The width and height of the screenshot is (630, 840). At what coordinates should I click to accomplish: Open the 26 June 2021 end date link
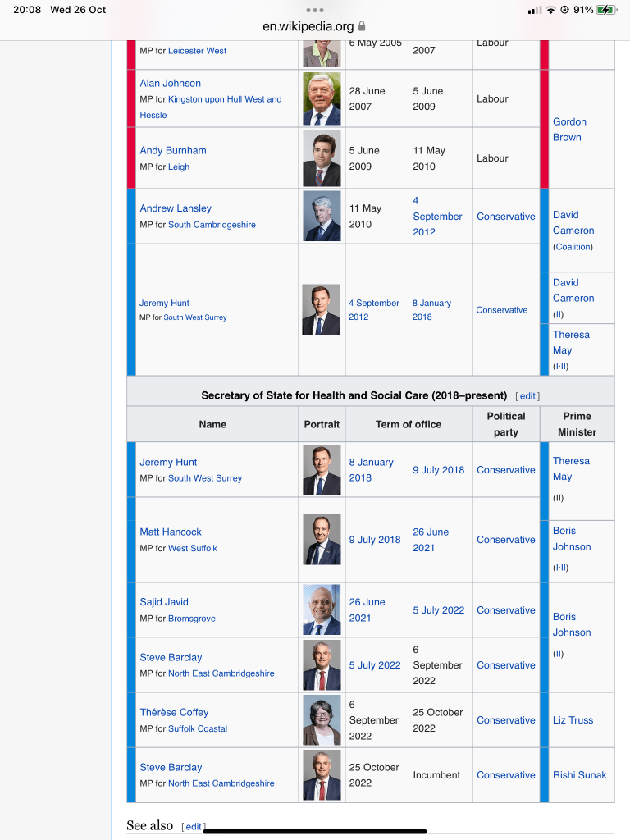429,540
